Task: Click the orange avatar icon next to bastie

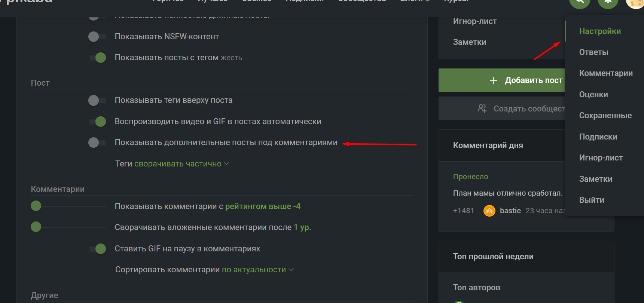Action: click(x=489, y=211)
